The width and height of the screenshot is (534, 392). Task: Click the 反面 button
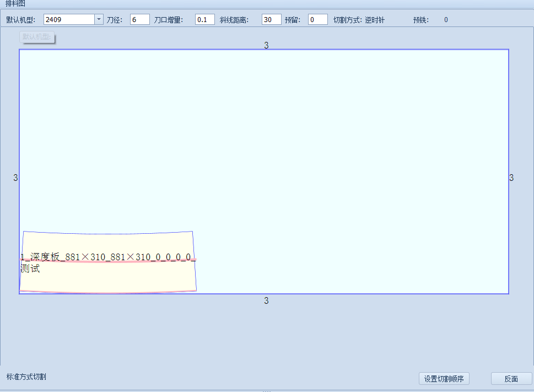click(511, 379)
